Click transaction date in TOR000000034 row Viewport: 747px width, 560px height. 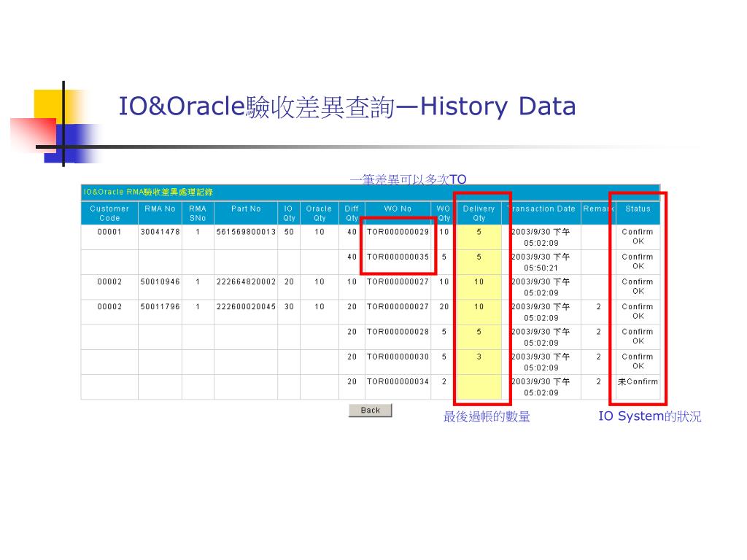click(x=541, y=387)
